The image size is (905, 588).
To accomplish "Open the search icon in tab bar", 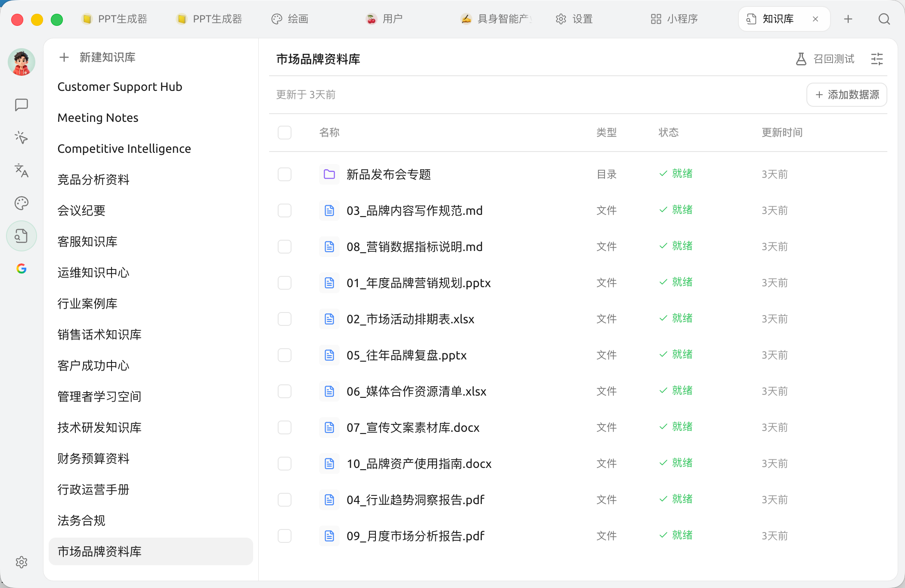I will [x=884, y=19].
